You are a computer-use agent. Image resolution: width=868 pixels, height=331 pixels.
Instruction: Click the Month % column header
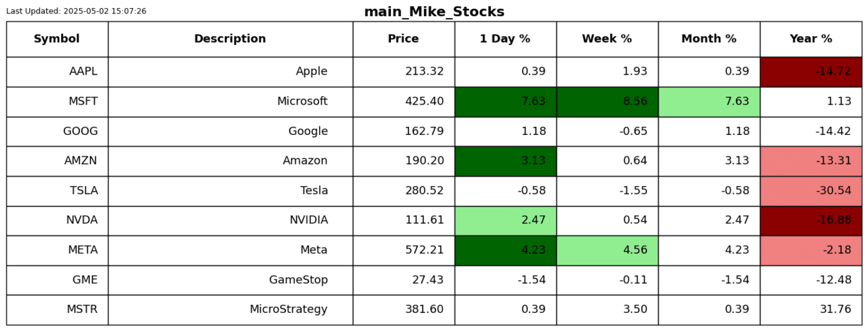pyautogui.click(x=709, y=39)
